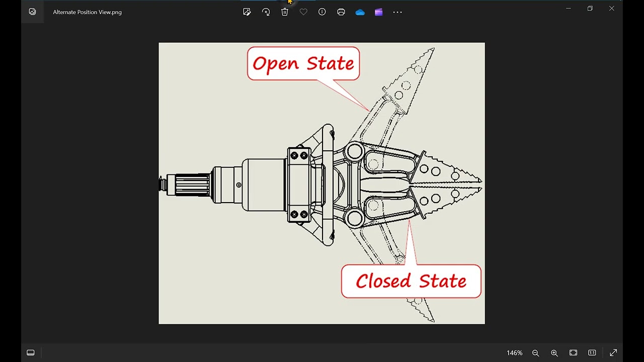Open the See more three-dots menu
Screen dimensions: 644x362
[x=397, y=12]
